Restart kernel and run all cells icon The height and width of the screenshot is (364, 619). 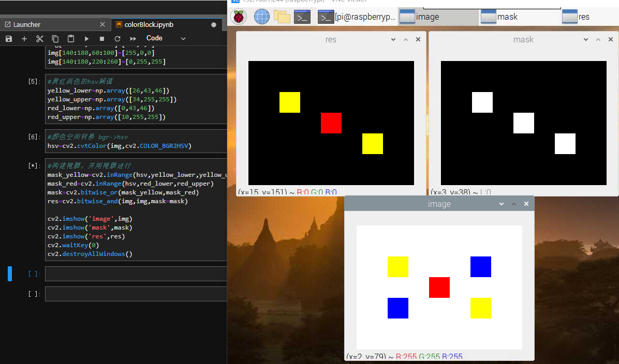(133, 39)
